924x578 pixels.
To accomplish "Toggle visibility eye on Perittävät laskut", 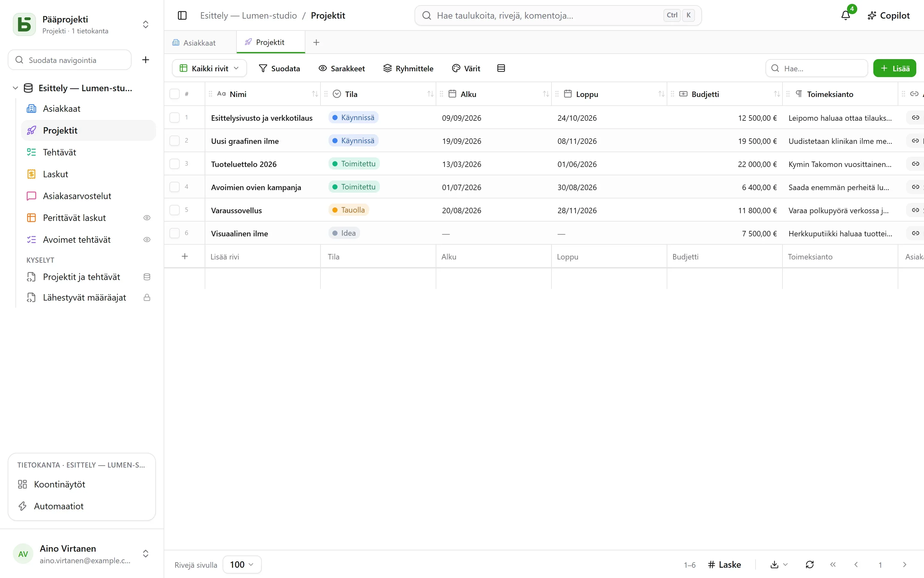I will (147, 218).
